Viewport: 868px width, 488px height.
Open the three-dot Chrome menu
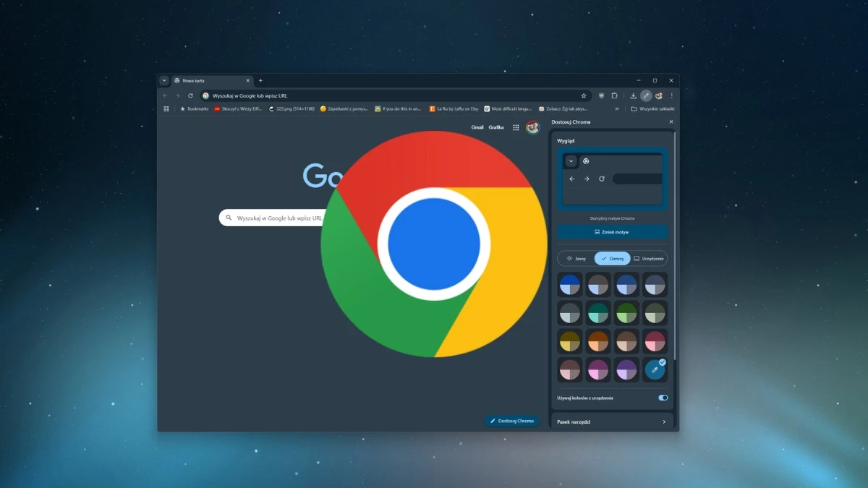click(671, 95)
